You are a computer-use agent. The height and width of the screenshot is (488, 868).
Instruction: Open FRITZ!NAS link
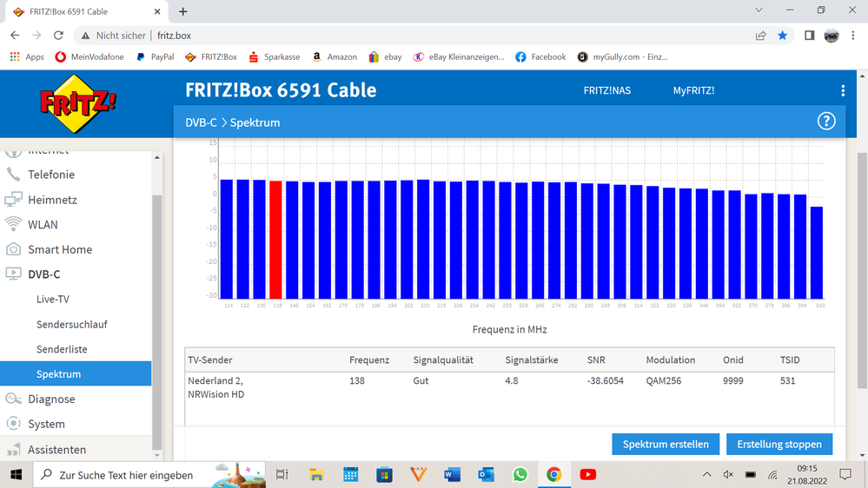tap(606, 90)
